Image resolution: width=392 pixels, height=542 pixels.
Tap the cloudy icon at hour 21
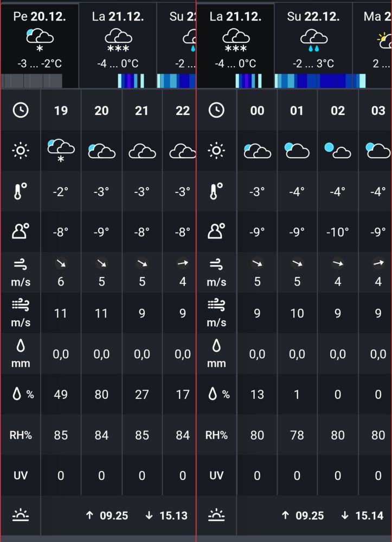(142, 151)
